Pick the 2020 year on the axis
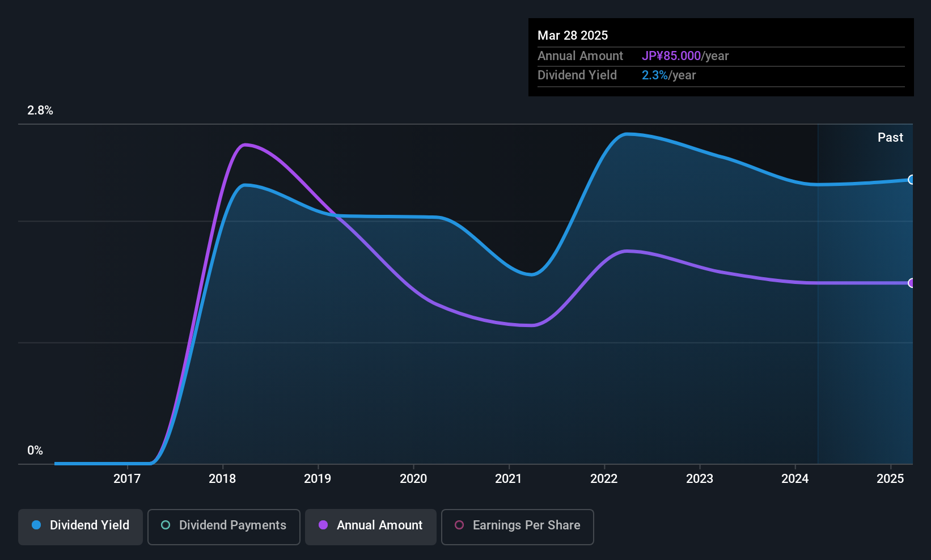The height and width of the screenshot is (560, 931). (413, 479)
